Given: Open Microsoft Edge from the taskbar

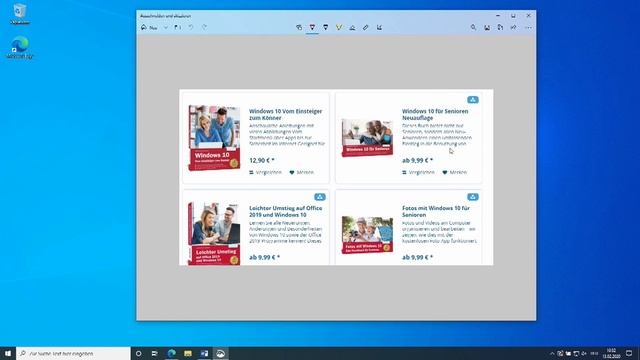Looking at the screenshot, I should pyautogui.click(x=171, y=353).
